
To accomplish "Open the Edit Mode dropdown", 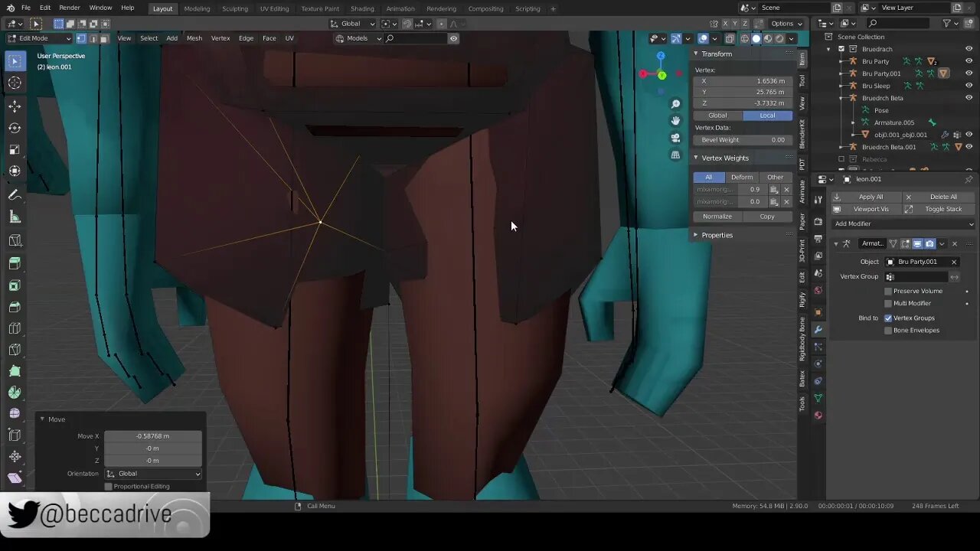I will coord(39,38).
